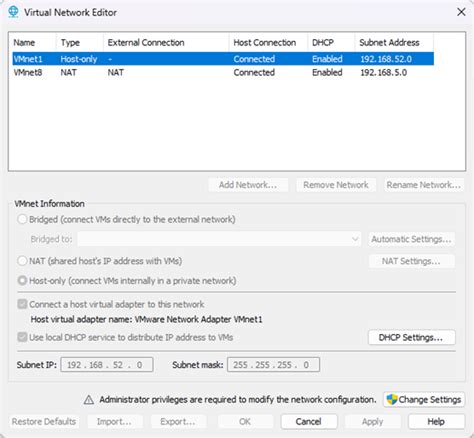Click the Administrator privileges required message

pyautogui.click(x=238, y=399)
